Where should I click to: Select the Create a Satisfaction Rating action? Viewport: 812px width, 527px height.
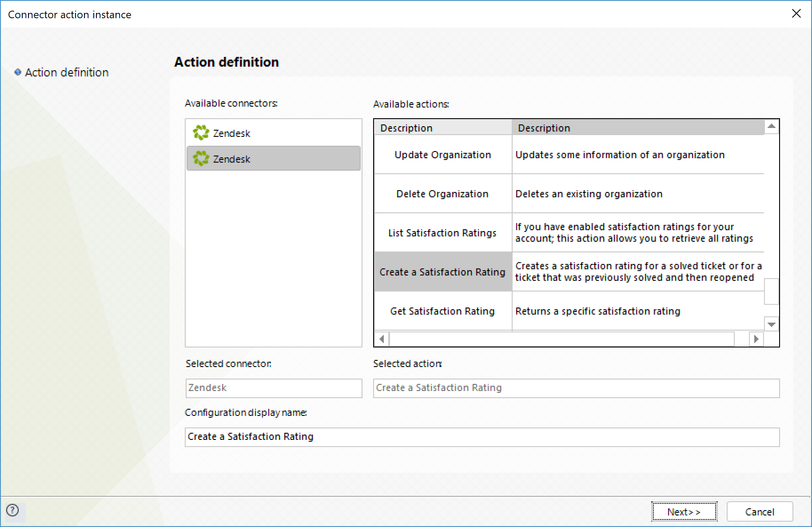(x=443, y=272)
